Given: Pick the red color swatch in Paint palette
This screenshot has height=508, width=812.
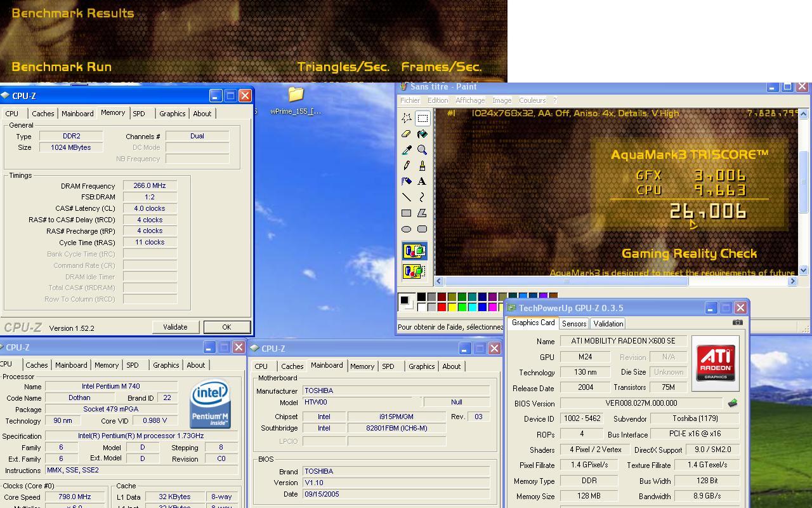Looking at the screenshot, I should [442, 307].
